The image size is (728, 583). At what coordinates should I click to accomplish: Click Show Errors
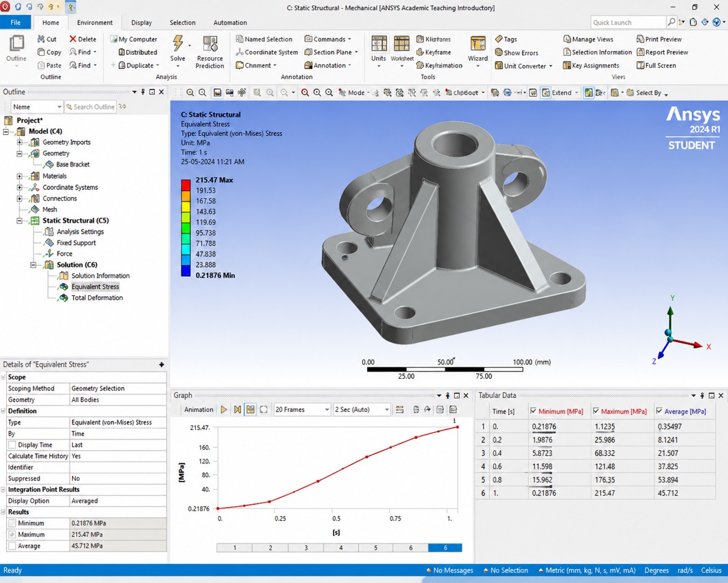517,52
